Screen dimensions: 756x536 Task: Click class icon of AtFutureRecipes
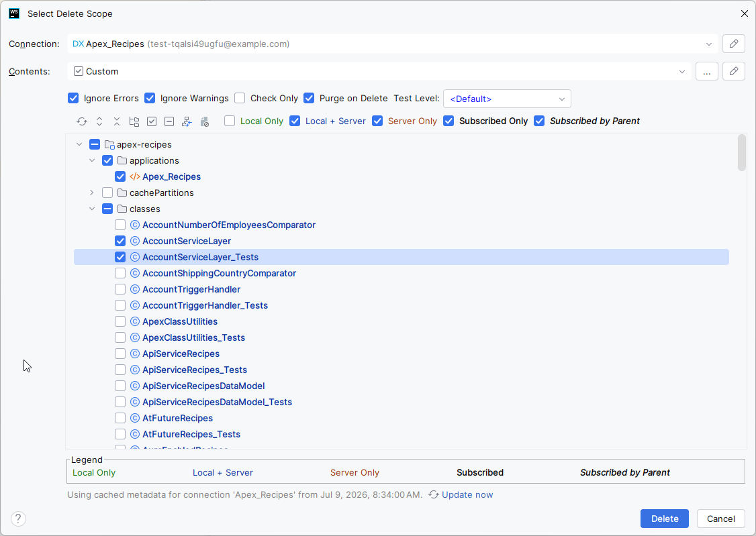coord(135,418)
